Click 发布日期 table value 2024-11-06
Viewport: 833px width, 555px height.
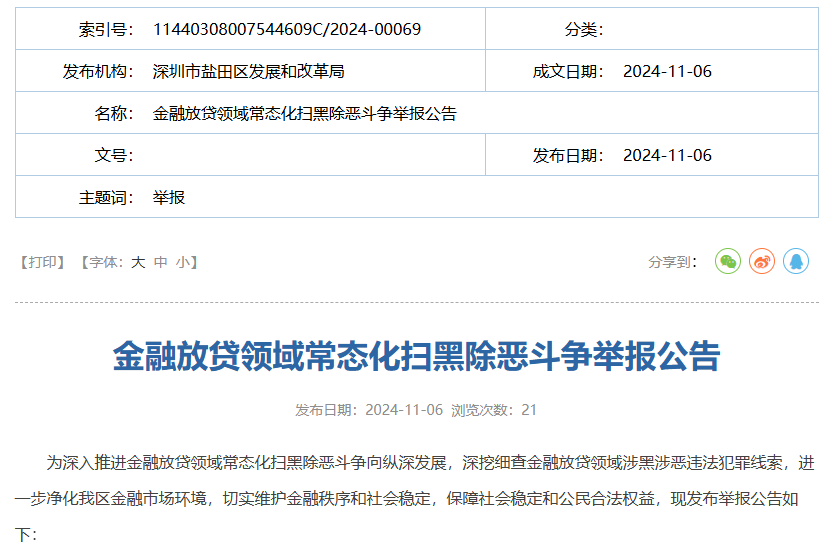coord(667,155)
